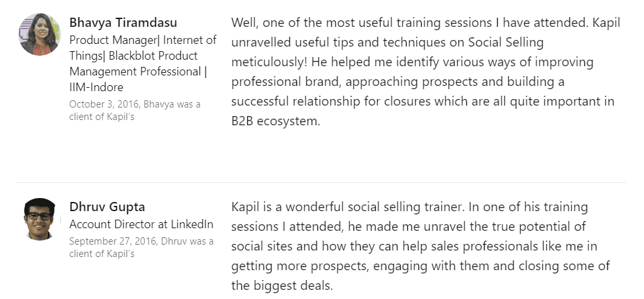
Task: Click the Bhavya Tiramdasu name link
Action: pyautogui.click(x=123, y=22)
